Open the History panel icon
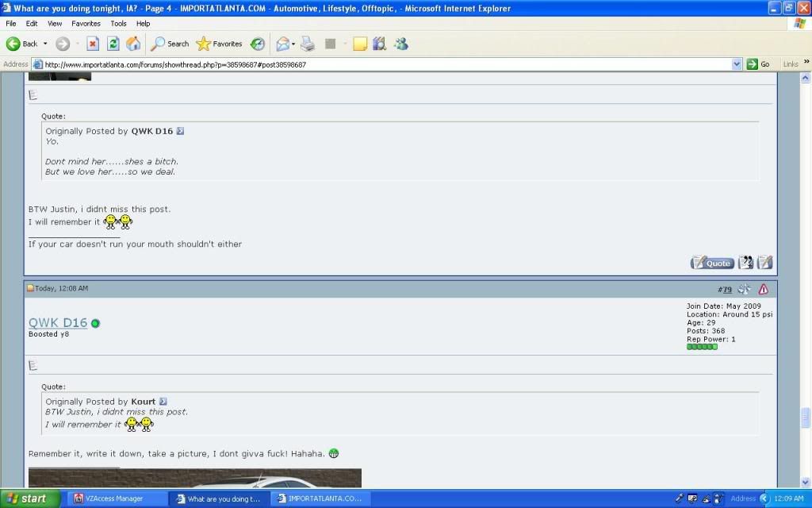 pos(258,44)
